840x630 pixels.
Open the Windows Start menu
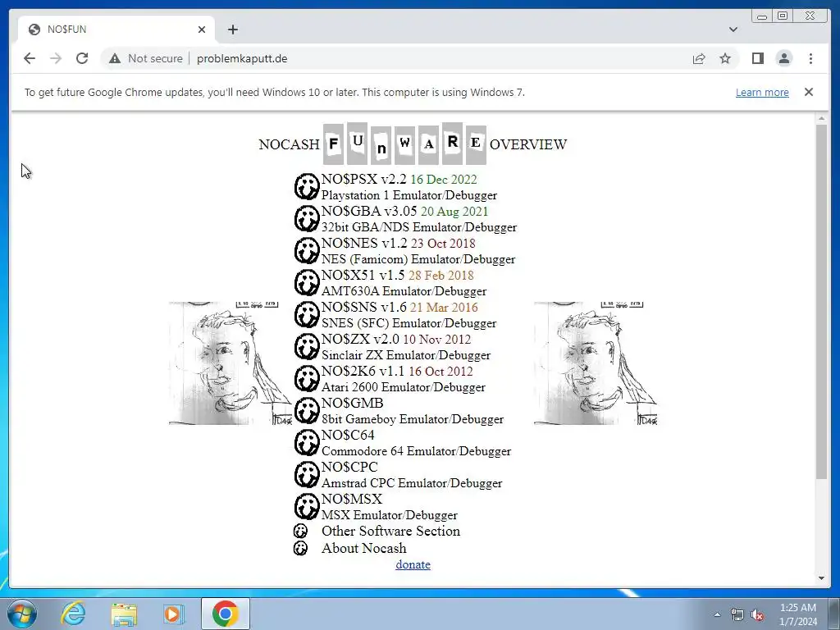point(21,614)
